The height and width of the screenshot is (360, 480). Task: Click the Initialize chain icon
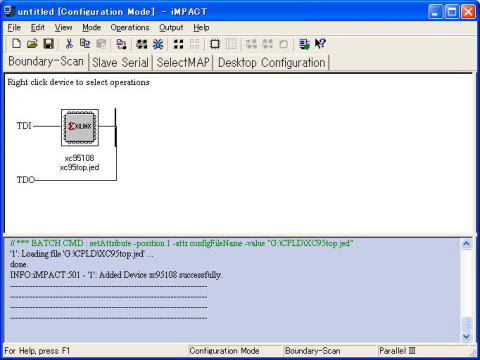(142, 44)
